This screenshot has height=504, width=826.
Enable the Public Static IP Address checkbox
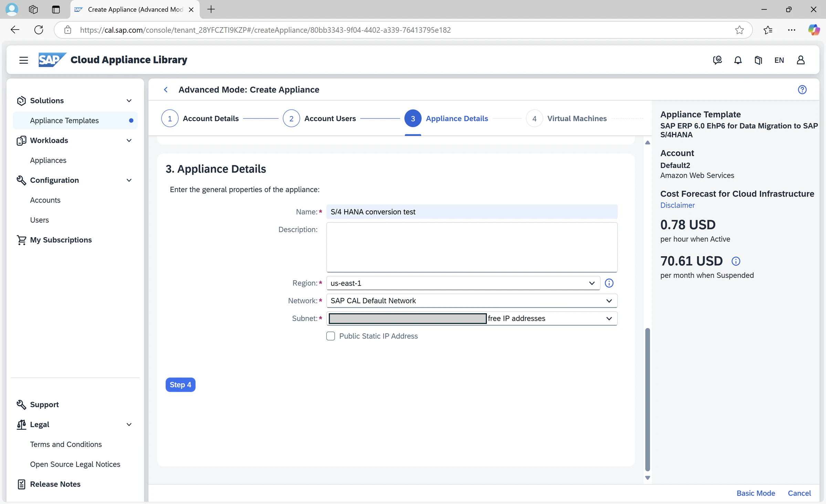tap(331, 336)
